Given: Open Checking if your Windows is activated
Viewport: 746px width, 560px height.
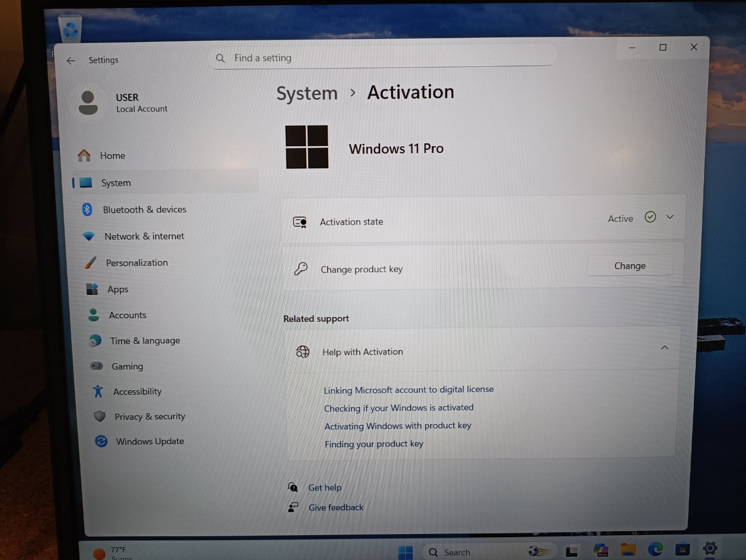Looking at the screenshot, I should coord(399,408).
